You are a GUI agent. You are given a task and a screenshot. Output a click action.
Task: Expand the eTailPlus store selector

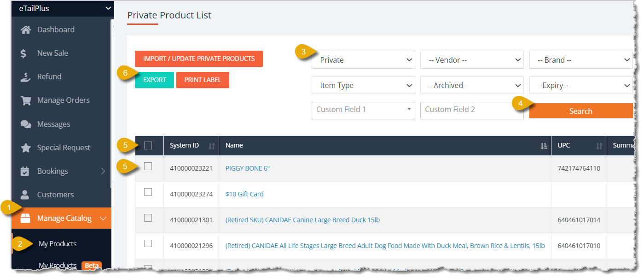109,8
